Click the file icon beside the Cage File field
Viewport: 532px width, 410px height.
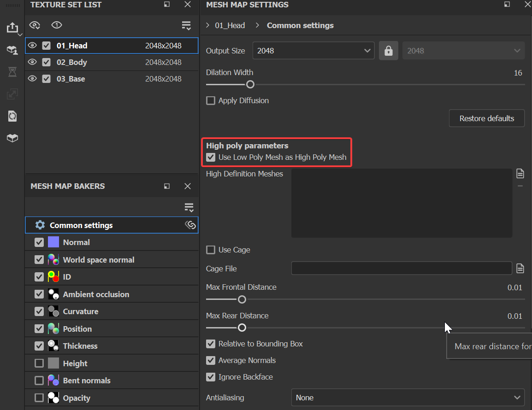click(x=520, y=268)
